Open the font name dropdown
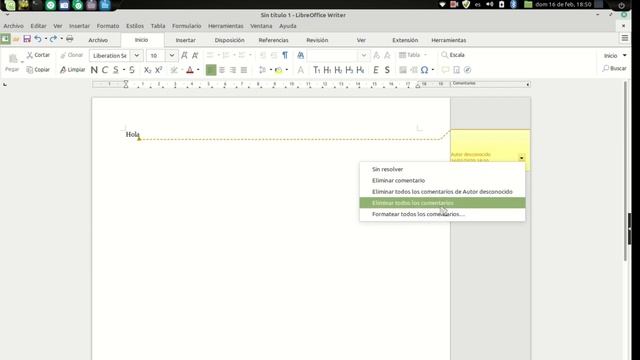640x360 pixels. tap(137, 55)
